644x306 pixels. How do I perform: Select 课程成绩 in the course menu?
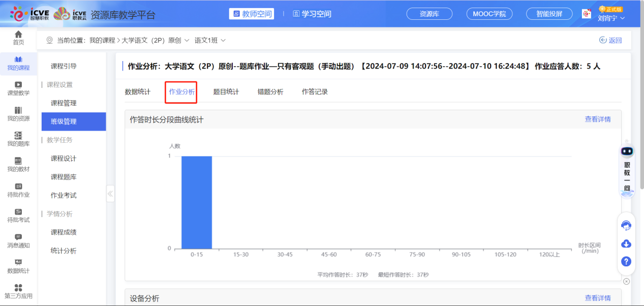tap(64, 232)
